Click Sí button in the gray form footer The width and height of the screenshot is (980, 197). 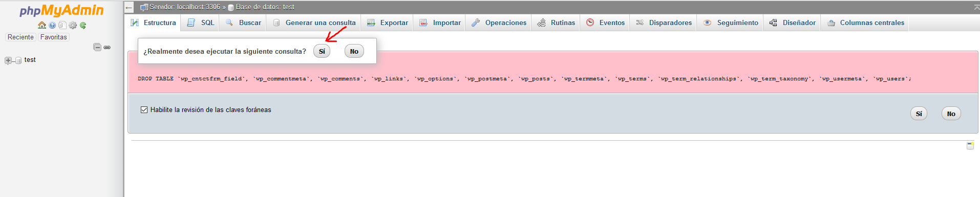pyautogui.click(x=919, y=114)
